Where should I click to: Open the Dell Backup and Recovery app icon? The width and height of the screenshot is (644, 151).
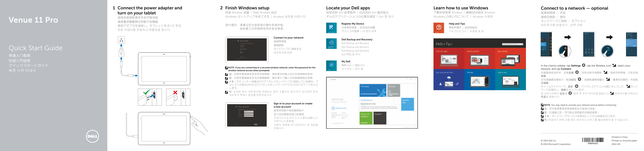coord(331,44)
